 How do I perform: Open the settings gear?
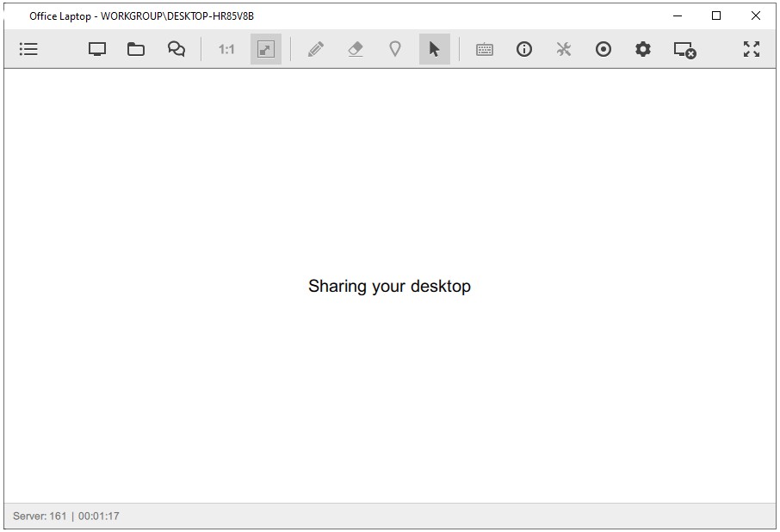642,49
